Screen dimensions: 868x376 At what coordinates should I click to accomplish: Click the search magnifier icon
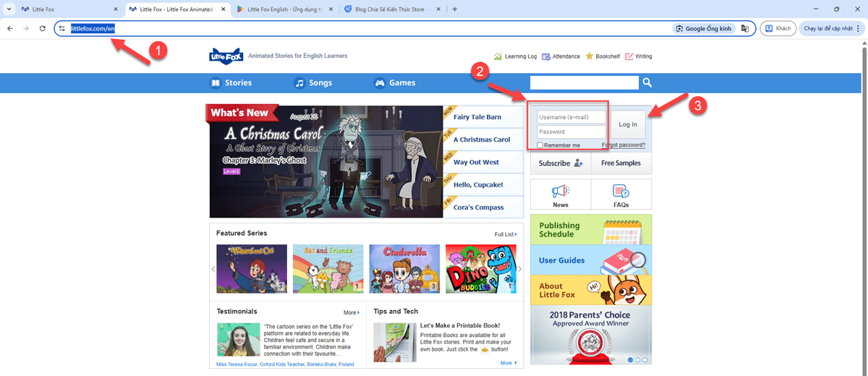(647, 82)
